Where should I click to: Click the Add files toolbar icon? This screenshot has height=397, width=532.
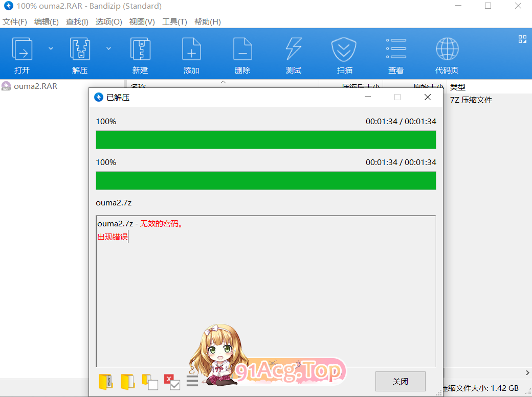point(191,54)
